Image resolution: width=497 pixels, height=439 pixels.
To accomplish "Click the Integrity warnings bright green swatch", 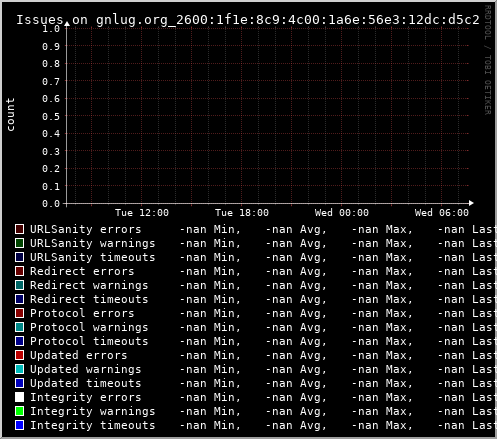I will point(19,411).
